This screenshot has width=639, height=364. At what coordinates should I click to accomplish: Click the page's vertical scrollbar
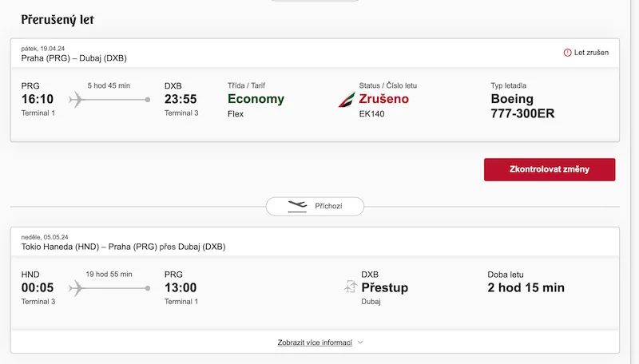634,182
